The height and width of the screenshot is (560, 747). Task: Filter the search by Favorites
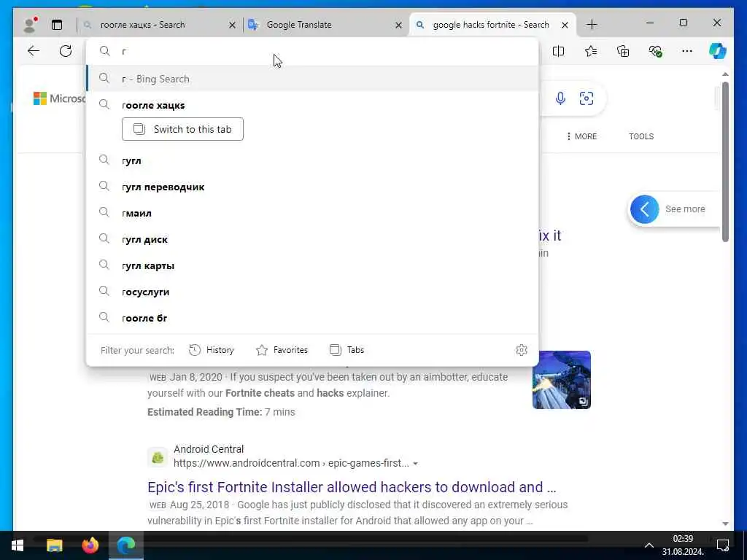click(x=282, y=350)
